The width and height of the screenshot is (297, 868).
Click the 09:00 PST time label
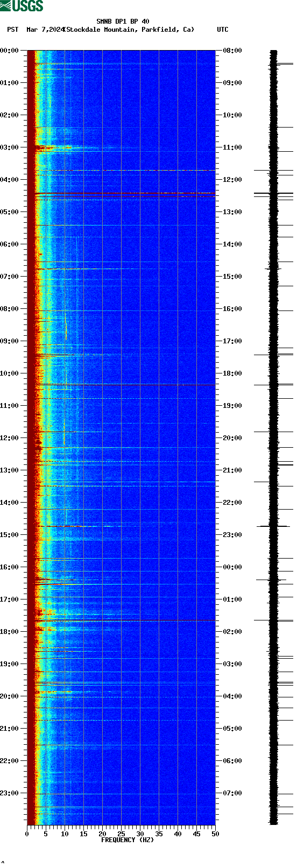(x=10, y=341)
